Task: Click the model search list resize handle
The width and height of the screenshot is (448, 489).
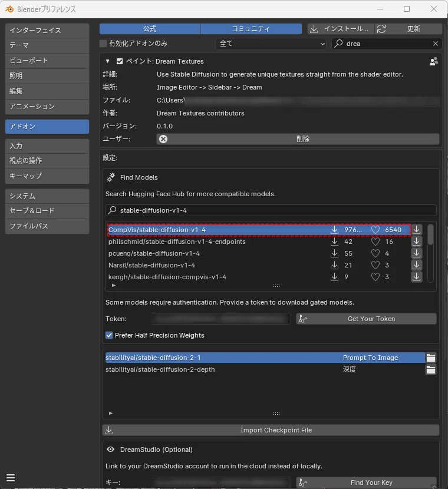Action: click(x=276, y=286)
